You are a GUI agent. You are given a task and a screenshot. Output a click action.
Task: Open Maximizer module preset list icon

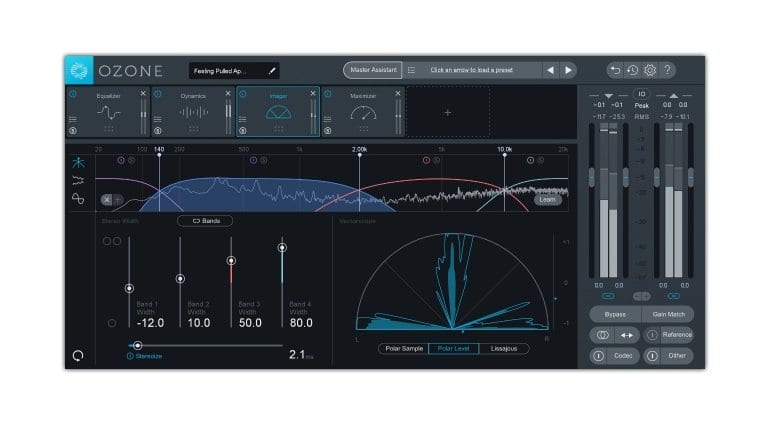point(328,119)
